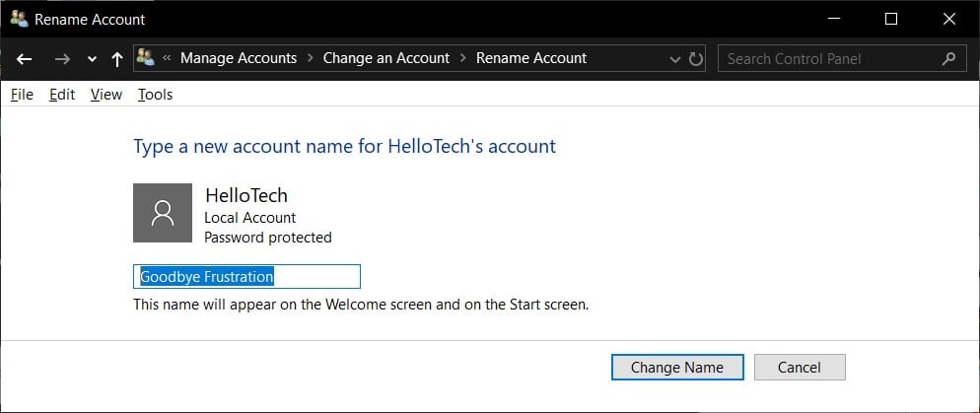
Task: Open the View menu
Action: (x=105, y=95)
